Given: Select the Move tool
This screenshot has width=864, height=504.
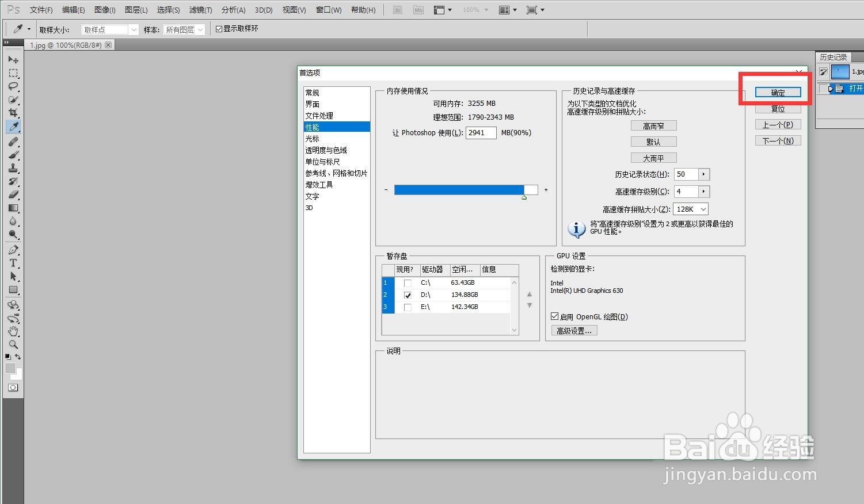Looking at the screenshot, I should click(13, 59).
